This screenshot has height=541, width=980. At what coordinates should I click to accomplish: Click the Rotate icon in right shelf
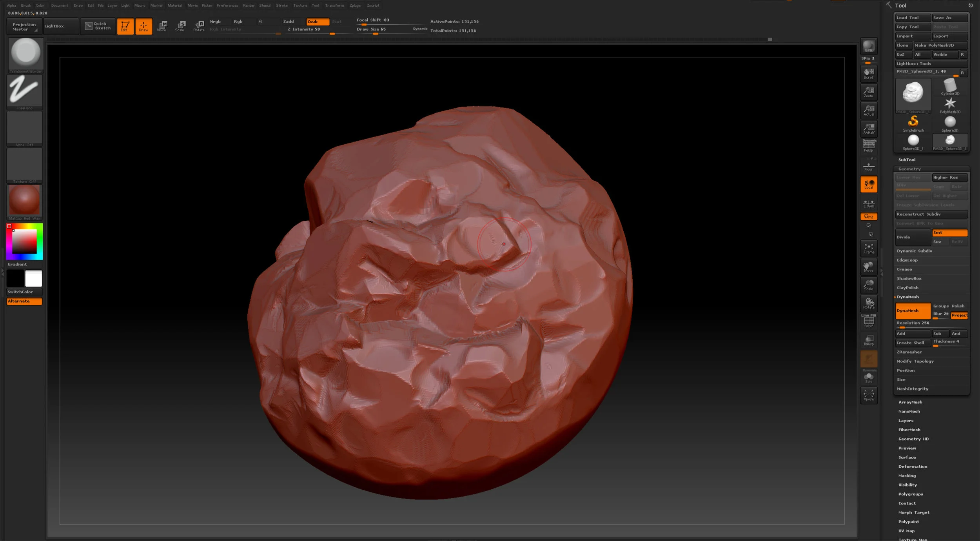click(869, 303)
